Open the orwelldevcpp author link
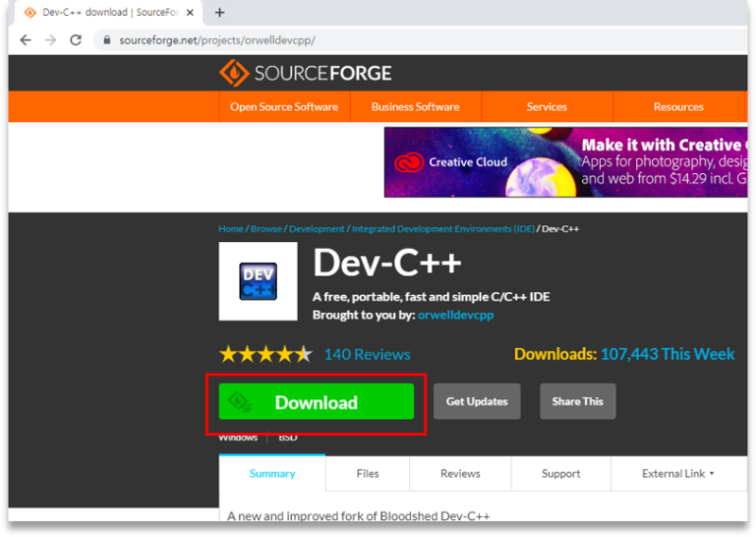This screenshot has height=537, width=756. (455, 315)
